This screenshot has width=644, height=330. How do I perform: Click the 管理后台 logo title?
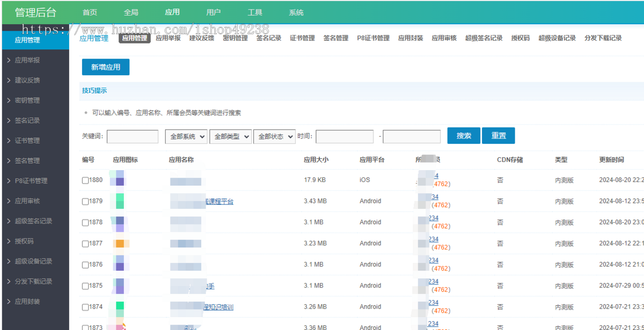point(35,12)
